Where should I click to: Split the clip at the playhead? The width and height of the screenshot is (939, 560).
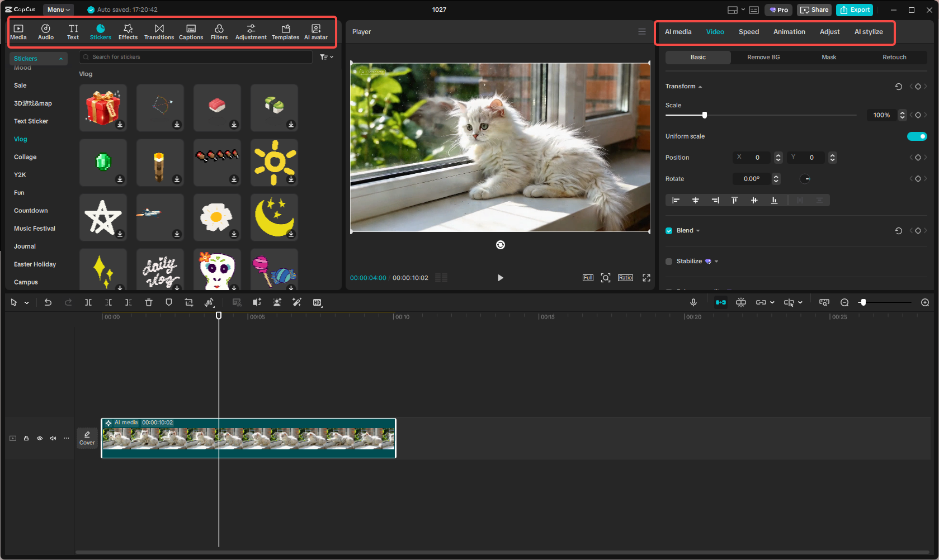point(88,302)
